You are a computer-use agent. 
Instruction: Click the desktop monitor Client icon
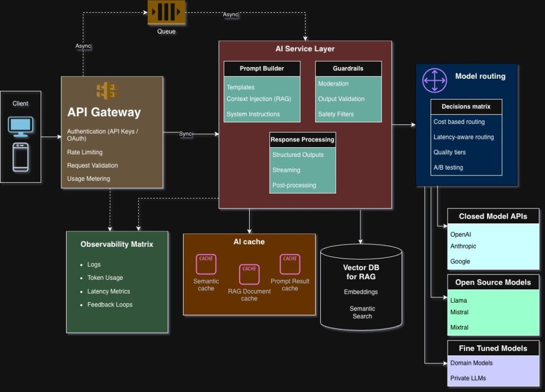coord(20,126)
